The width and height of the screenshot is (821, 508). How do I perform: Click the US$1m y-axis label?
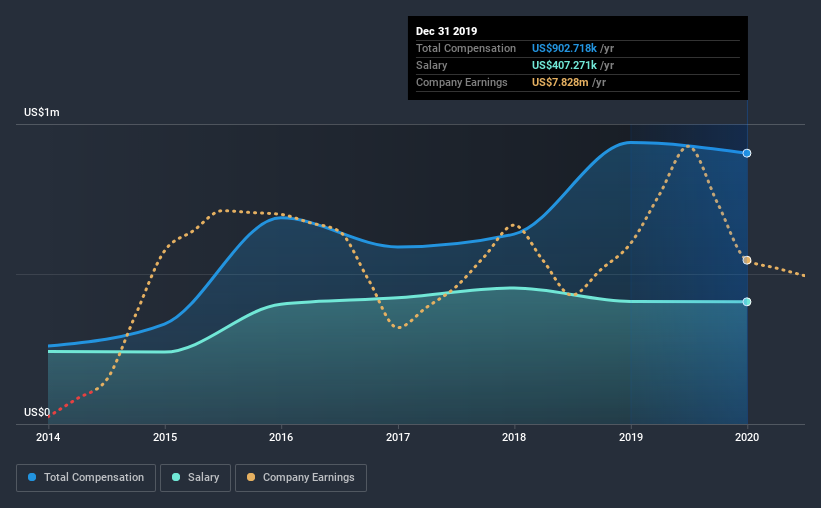[x=41, y=113]
